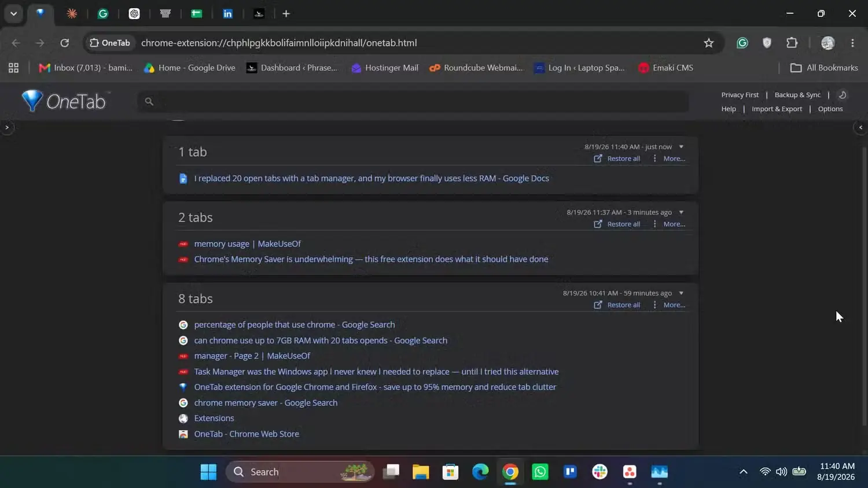Open a new browser tab
The width and height of the screenshot is (868, 488).
tap(286, 13)
